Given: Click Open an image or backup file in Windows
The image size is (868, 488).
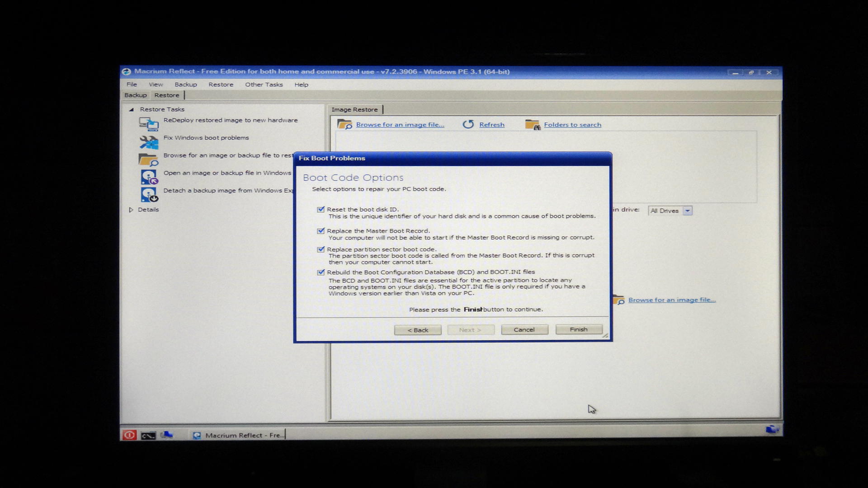Looking at the screenshot, I should (x=227, y=173).
